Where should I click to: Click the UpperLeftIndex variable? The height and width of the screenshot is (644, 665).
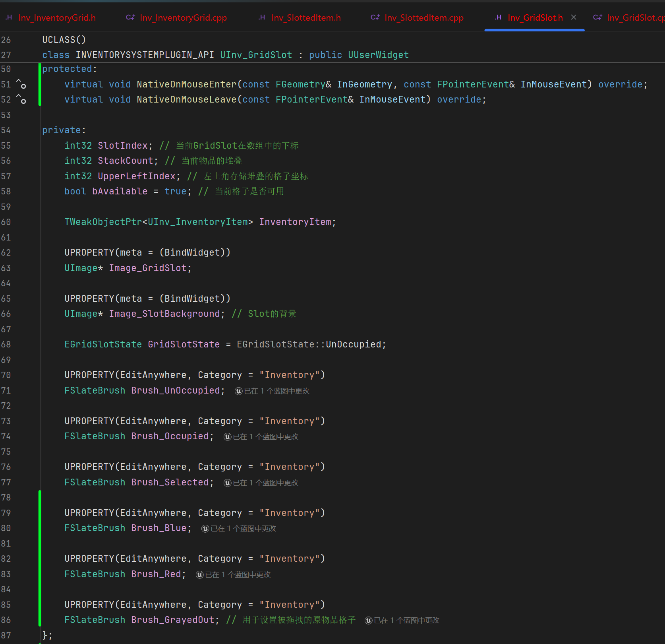point(137,176)
